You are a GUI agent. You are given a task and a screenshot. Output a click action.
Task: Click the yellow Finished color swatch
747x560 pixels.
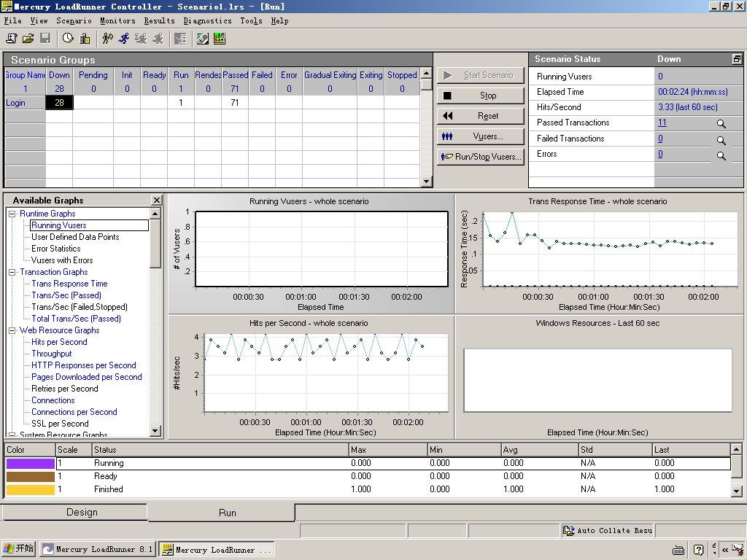click(30, 489)
